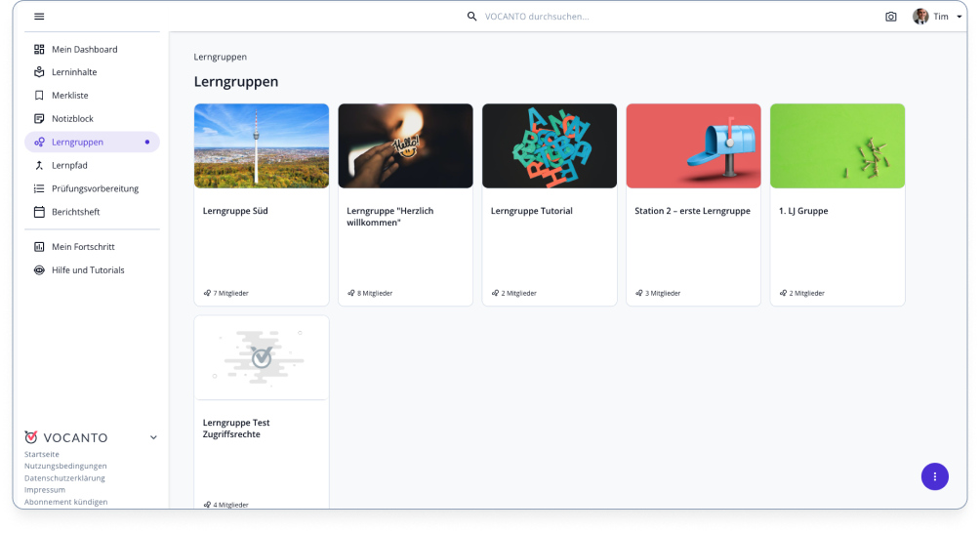Click the camera screenshot icon
Screen dimensions: 980x533
coord(890,17)
